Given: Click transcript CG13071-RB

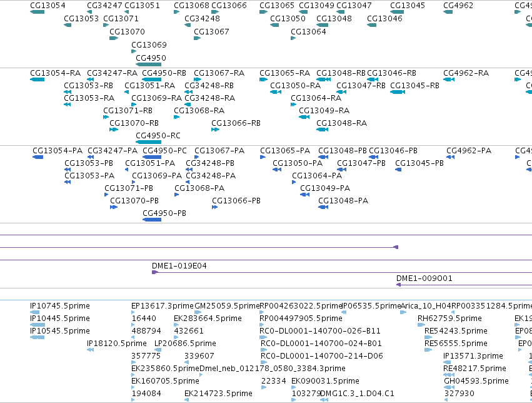Looking at the screenshot, I should point(106,117).
